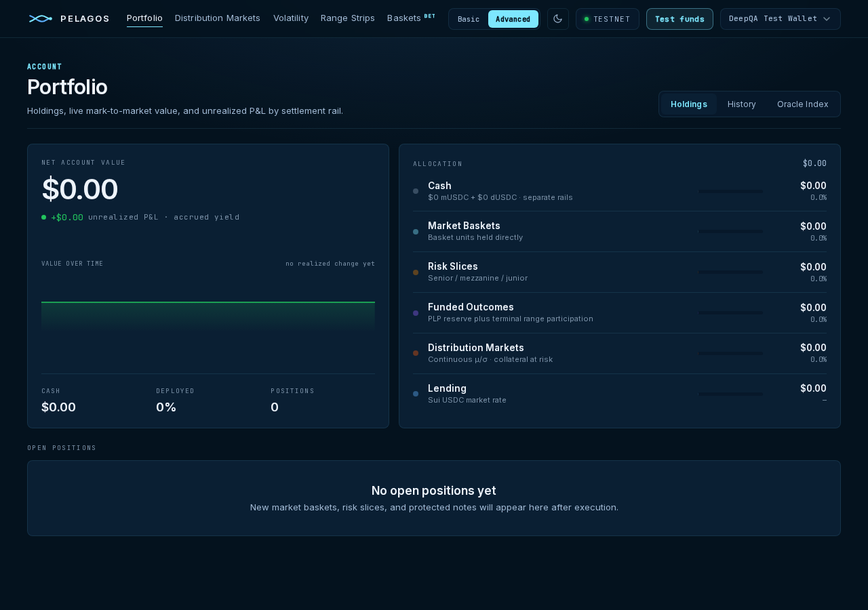Switch to Advanced mode
Screen dimensions: 868x610
[513, 19]
